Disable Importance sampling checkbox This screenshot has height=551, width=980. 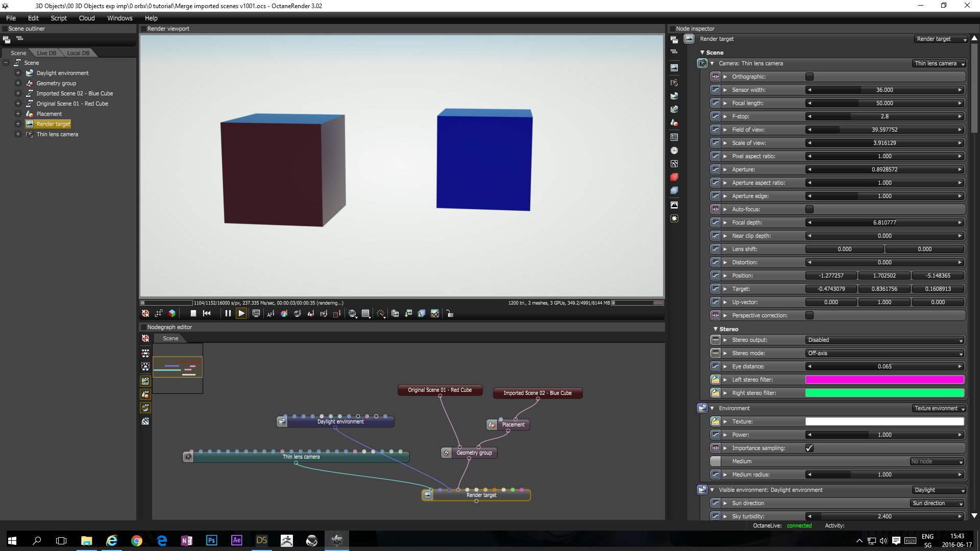(x=810, y=448)
